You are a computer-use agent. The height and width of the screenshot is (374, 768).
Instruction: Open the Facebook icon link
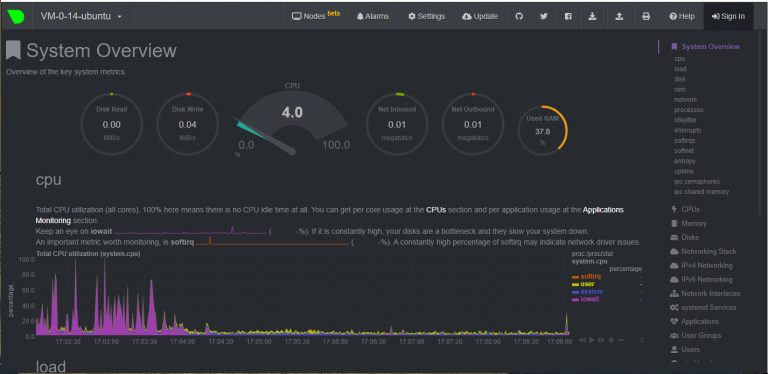point(568,16)
